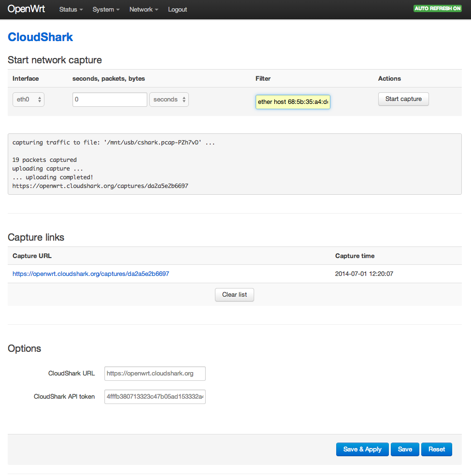Click the log line with cloudshark capture URL
Viewport: 471px width, 476px height.
click(100, 186)
